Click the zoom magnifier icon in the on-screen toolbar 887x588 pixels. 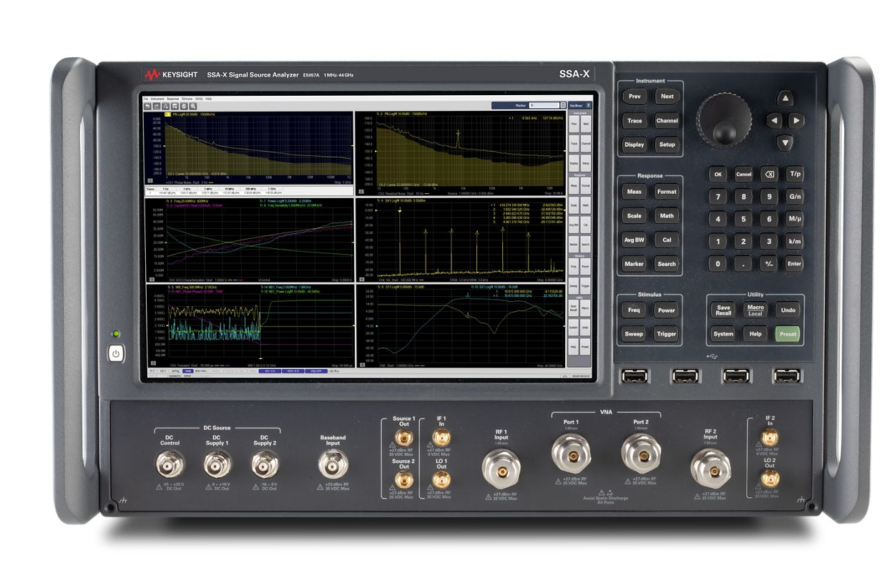coord(193,106)
